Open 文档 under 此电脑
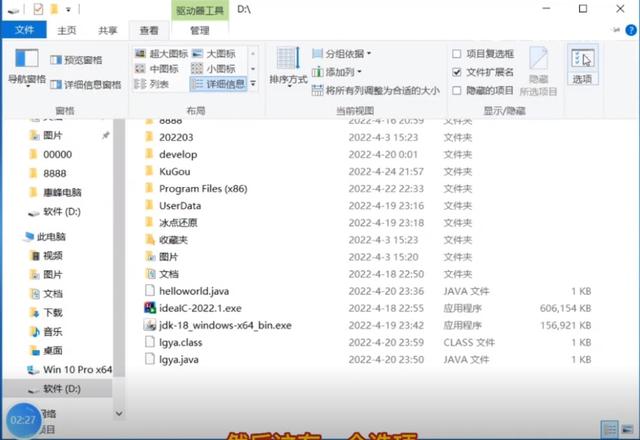Image resolution: width=640 pixels, height=440 pixels. (x=52, y=293)
